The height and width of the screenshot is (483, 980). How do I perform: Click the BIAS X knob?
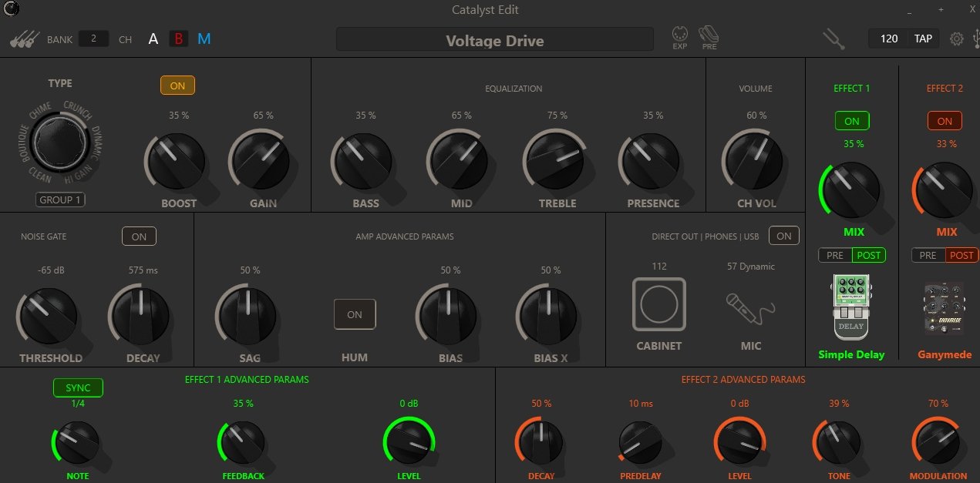(548, 316)
